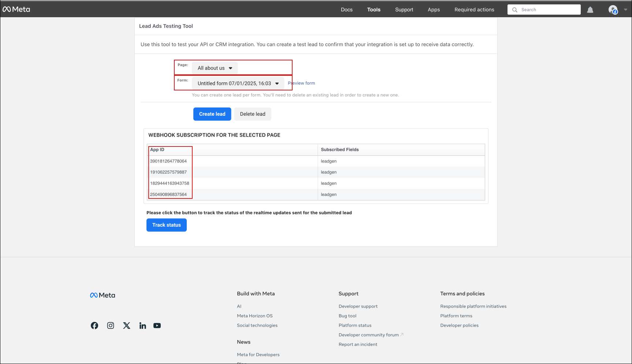Open Required actions in header
The width and height of the screenshot is (632, 364).
(x=475, y=10)
